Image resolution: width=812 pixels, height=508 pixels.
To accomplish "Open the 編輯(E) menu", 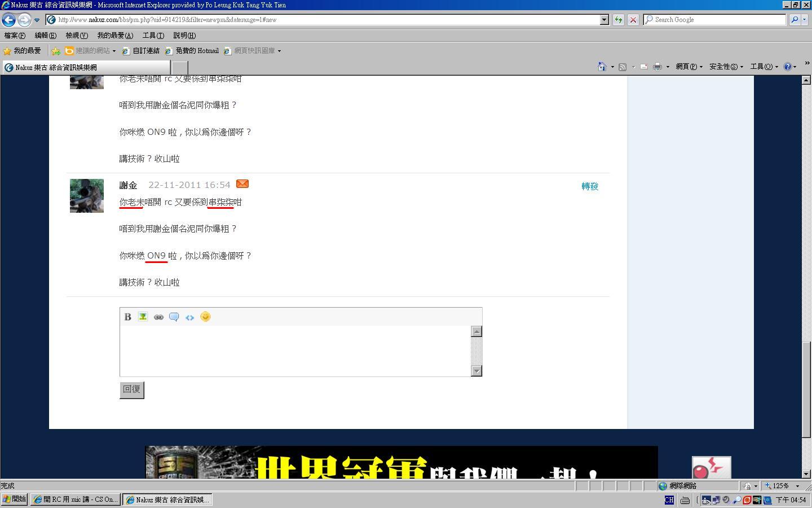I will [46, 36].
